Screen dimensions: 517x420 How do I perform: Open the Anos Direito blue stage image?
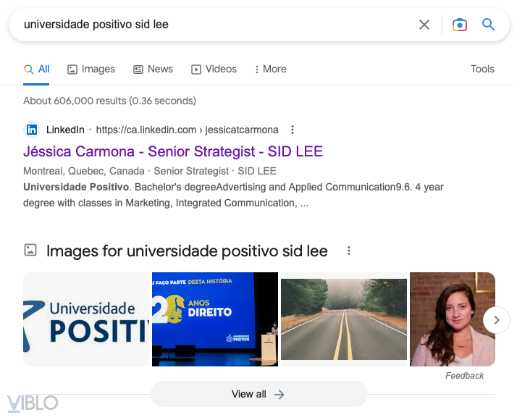(215, 319)
